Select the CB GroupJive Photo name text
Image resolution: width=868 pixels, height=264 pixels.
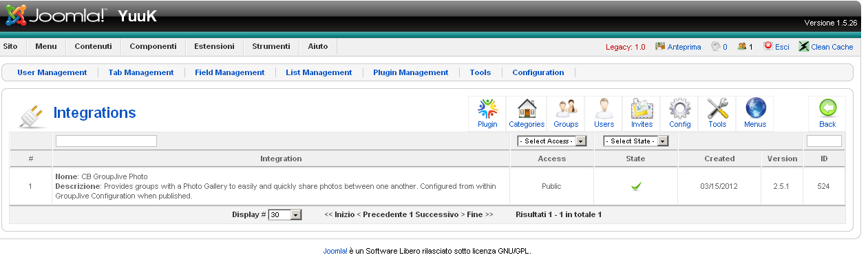pos(114,176)
